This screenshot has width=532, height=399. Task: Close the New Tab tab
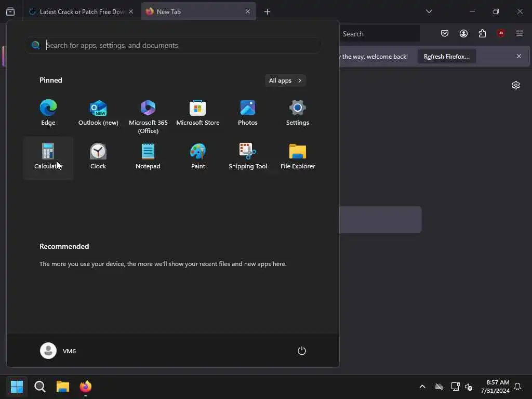tap(248, 11)
